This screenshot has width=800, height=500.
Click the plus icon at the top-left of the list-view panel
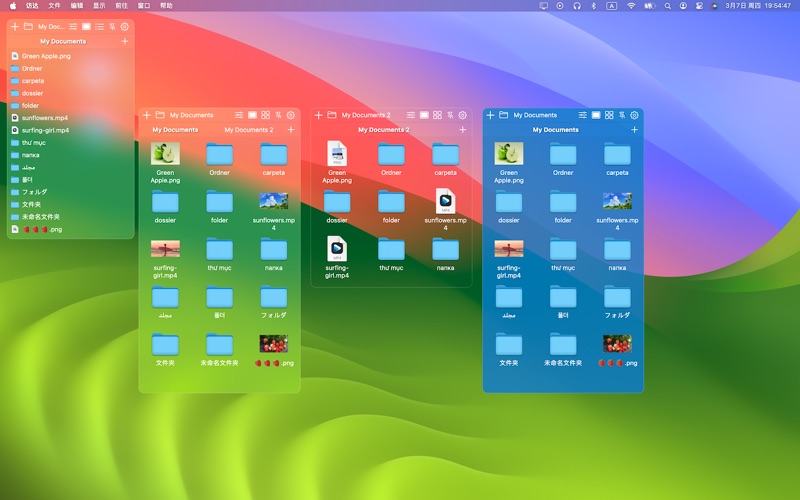[14, 26]
